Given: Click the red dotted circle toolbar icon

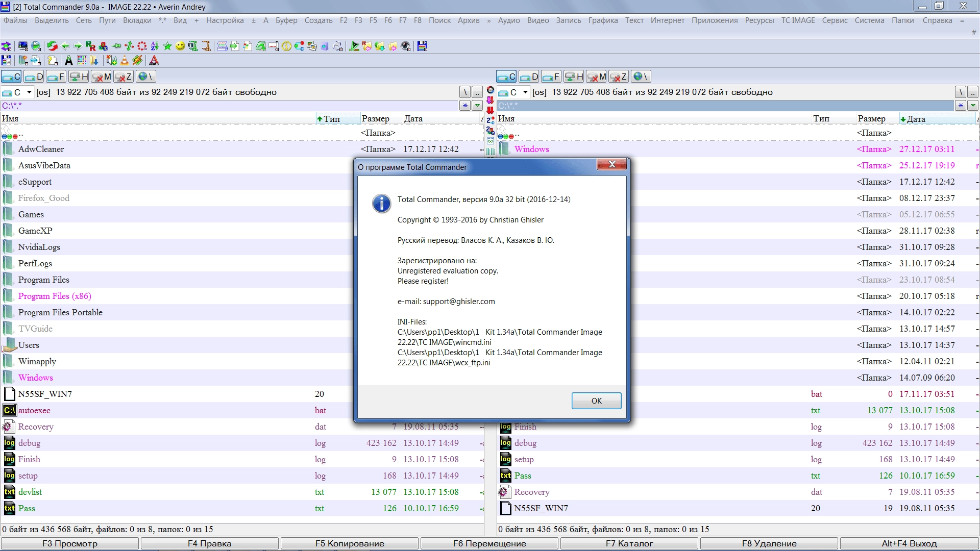Looking at the screenshot, I should click(x=142, y=46).
